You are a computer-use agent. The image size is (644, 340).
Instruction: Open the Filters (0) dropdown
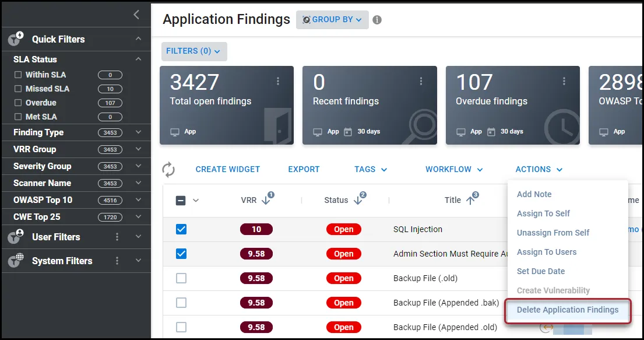[194, 51]
